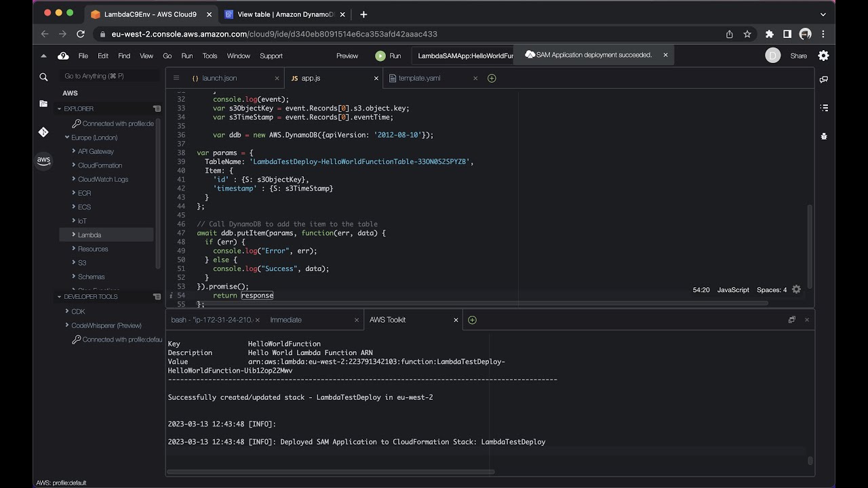The height and width of the screenshot is (488, 868).
Task: Select the LambdaSAMApp:HelloWorldFunction run configuration
Action: (x=465, y=56)
